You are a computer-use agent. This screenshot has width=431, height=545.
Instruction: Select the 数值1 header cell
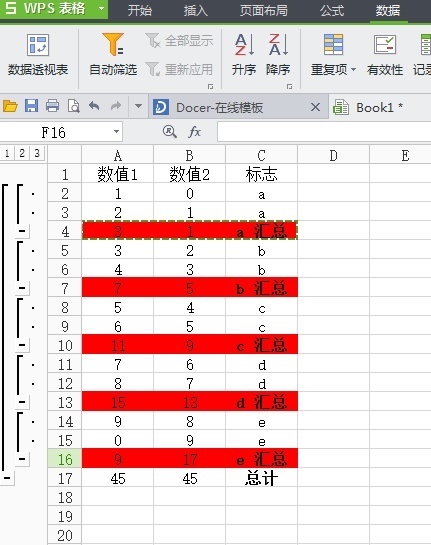tap(117, 174)
